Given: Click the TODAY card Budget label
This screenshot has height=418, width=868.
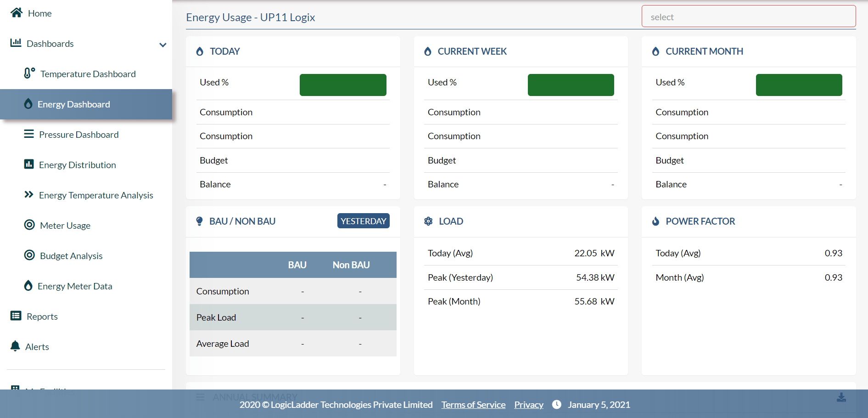Looking at the screenshot, I should [214, 160].
